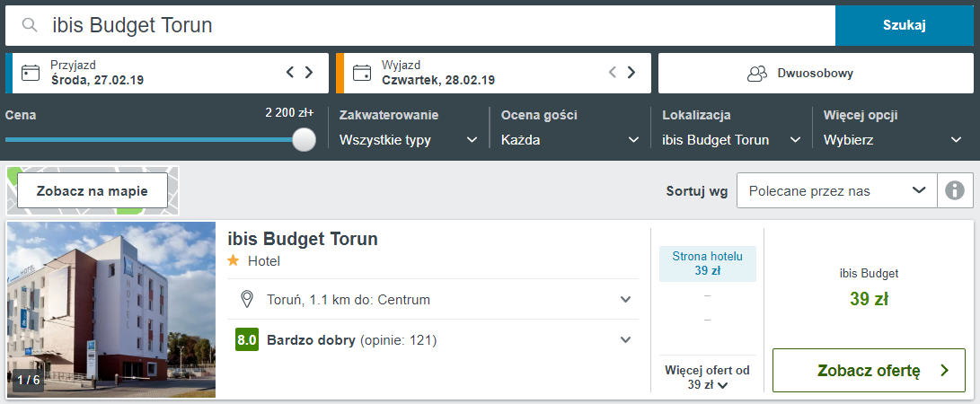Expand the Bardzo dobry reviews section
Screen dimensions: 980x404
pyautogui.click(x=626, y=340)
